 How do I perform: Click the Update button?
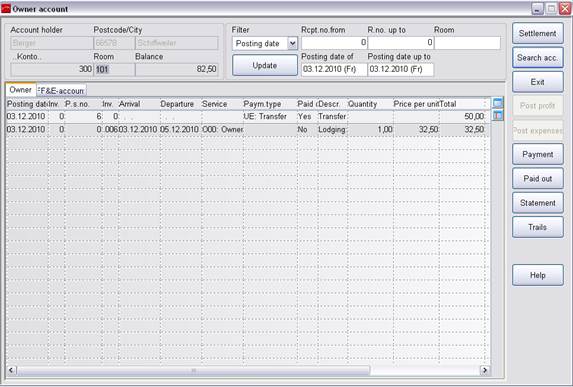[265, 65]
